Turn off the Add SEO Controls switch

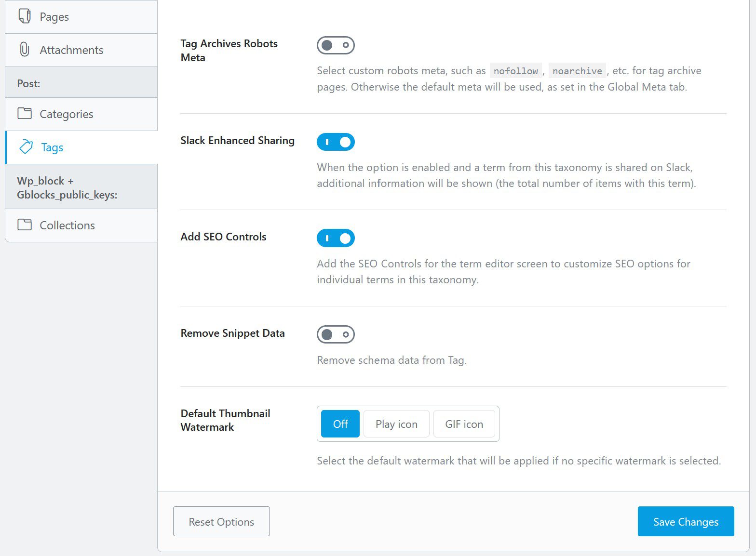pos(336,238)
